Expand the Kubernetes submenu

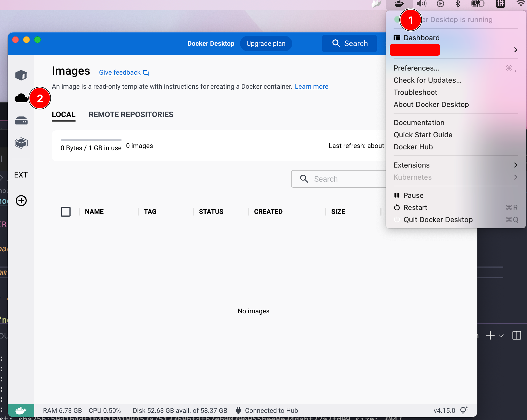tap(515, 177)
